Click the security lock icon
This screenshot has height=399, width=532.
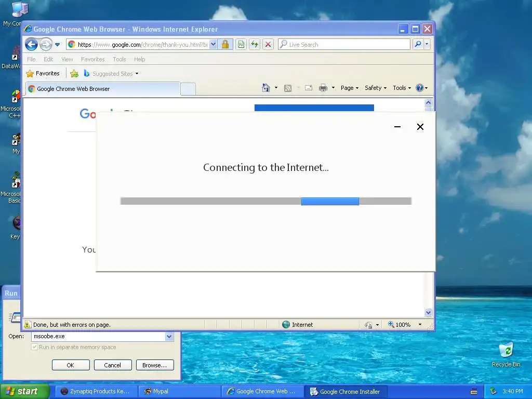225,45
